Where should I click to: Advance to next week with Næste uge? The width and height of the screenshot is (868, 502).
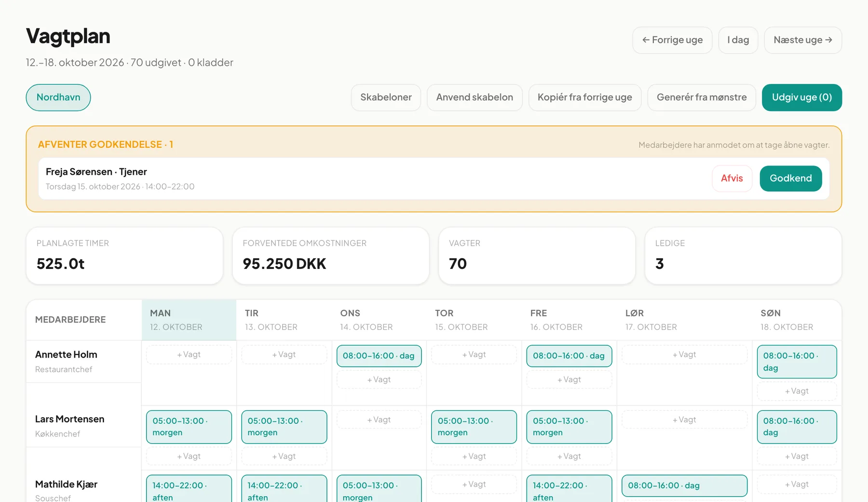pyautogui.click(x=803, y=40)
